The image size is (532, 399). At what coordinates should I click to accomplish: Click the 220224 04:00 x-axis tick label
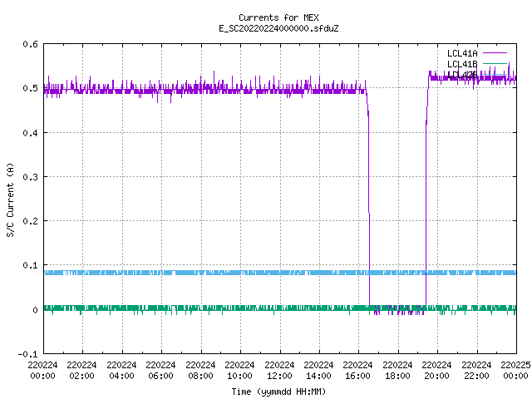point(121,370)
